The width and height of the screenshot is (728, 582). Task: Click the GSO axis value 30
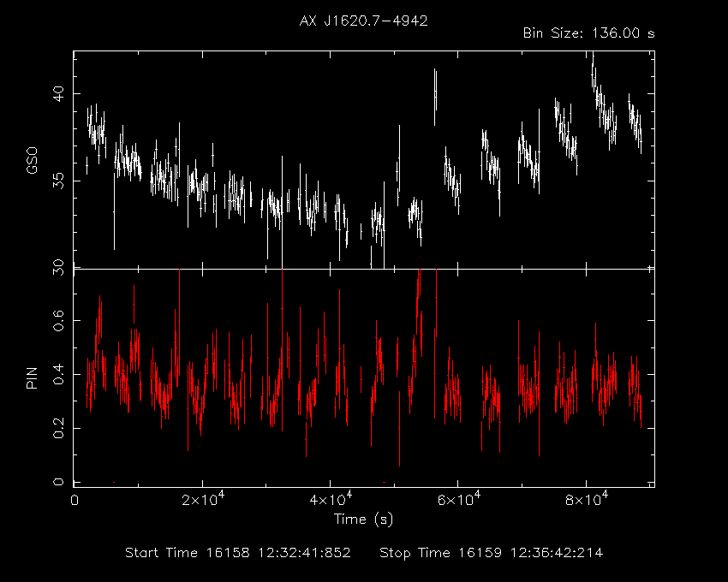[x=59, y=268]
